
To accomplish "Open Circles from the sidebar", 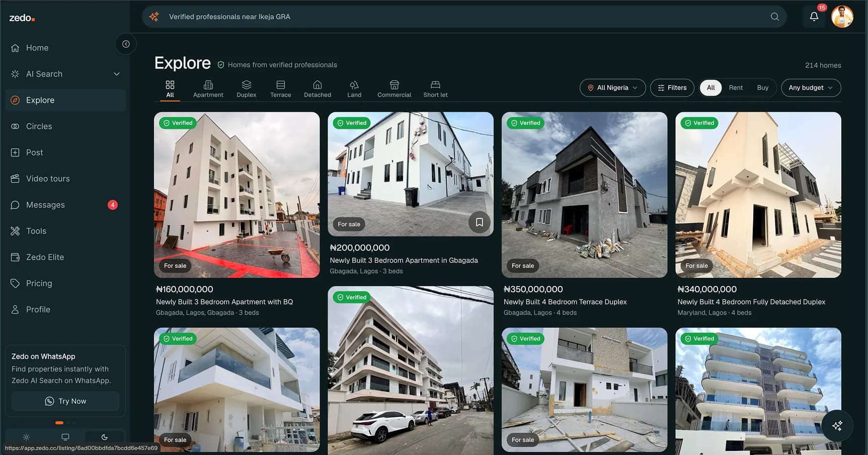I will 65,126.
